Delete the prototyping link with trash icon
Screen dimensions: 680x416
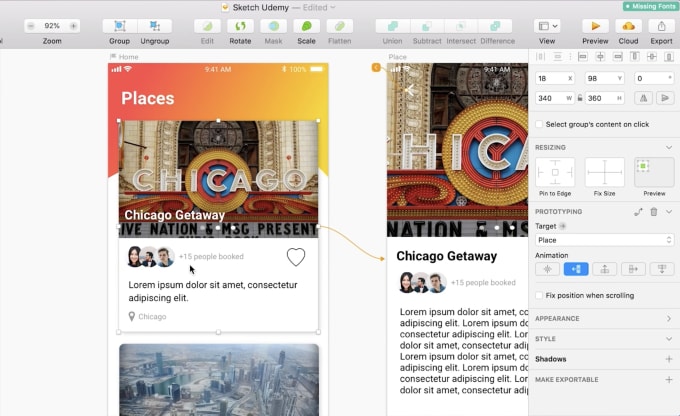point(654,212)
